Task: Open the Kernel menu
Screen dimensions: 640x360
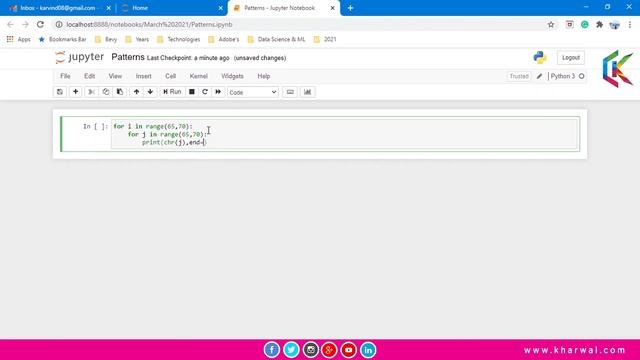Action: 199,76
